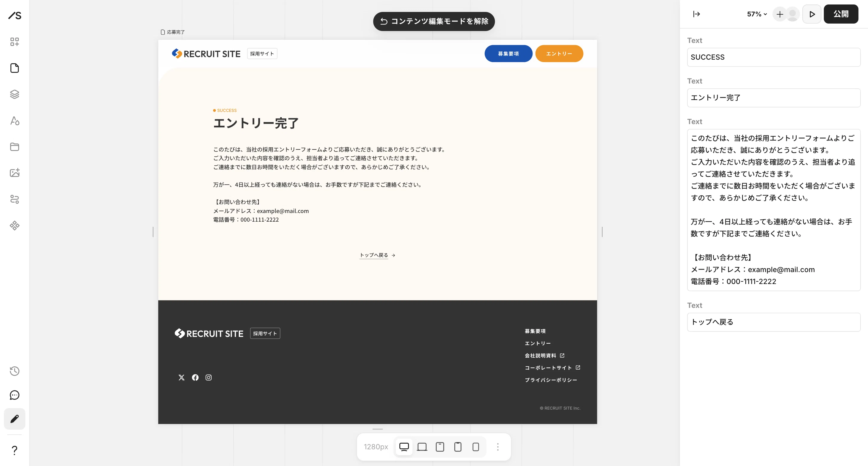The image size is (868, 466).
Task: Click the footer プライバシーポリシー link
Action: (x=551, y=380)
